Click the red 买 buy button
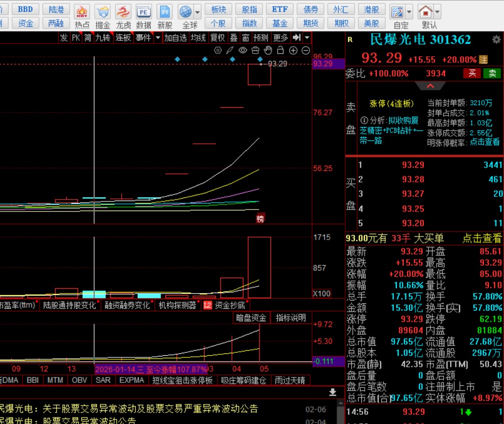Viewport: 504px width, 424px height. point(471,73)
